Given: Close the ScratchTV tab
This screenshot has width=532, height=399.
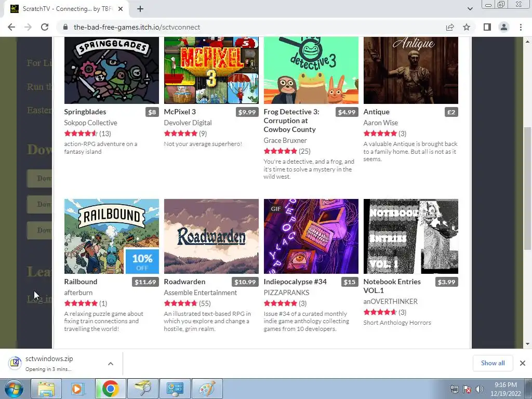Looking at the screenshot, I should click(x=121, y=9).
